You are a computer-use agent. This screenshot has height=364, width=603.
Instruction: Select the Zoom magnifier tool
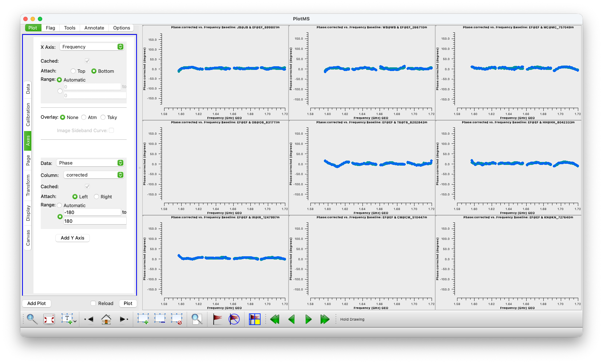pos(32,319)
